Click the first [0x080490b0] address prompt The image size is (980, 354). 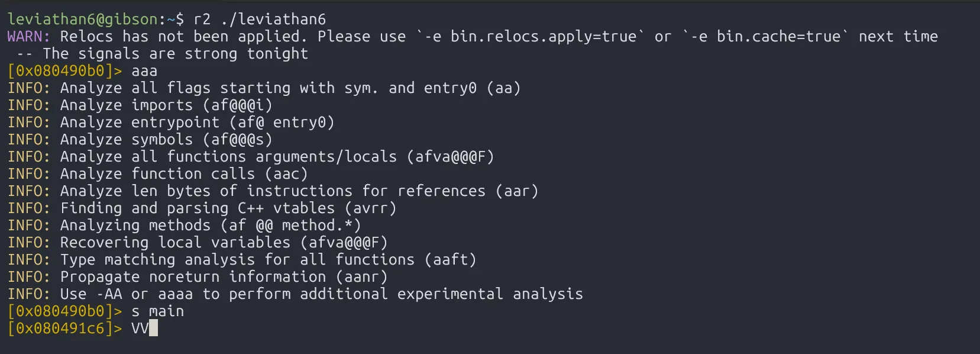coord(64,70)
